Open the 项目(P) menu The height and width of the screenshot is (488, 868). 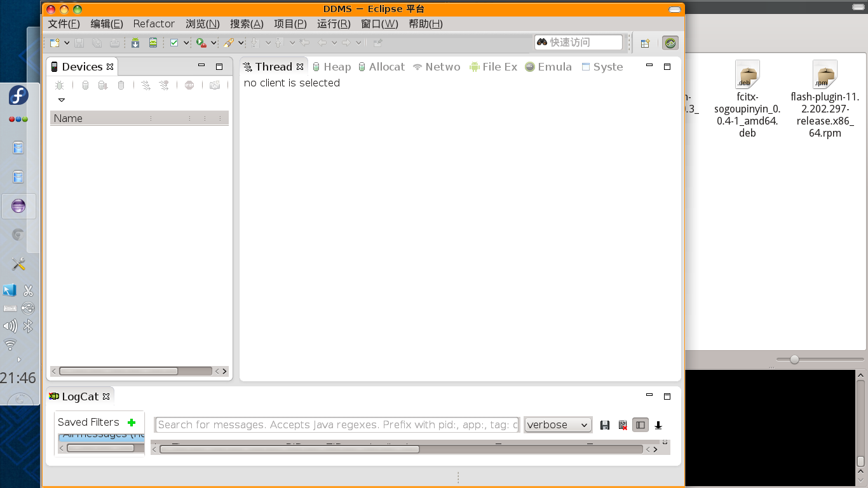click(290, 24)
